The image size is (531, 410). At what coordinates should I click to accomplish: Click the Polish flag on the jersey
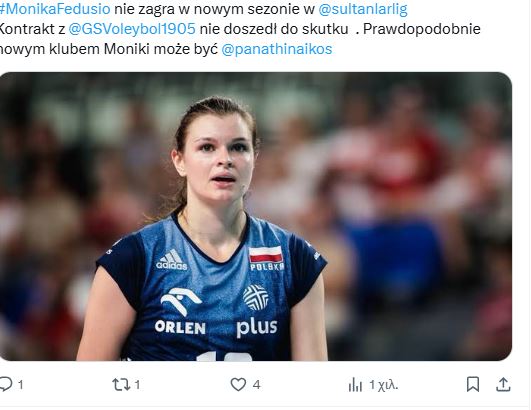tap(266, 255)
